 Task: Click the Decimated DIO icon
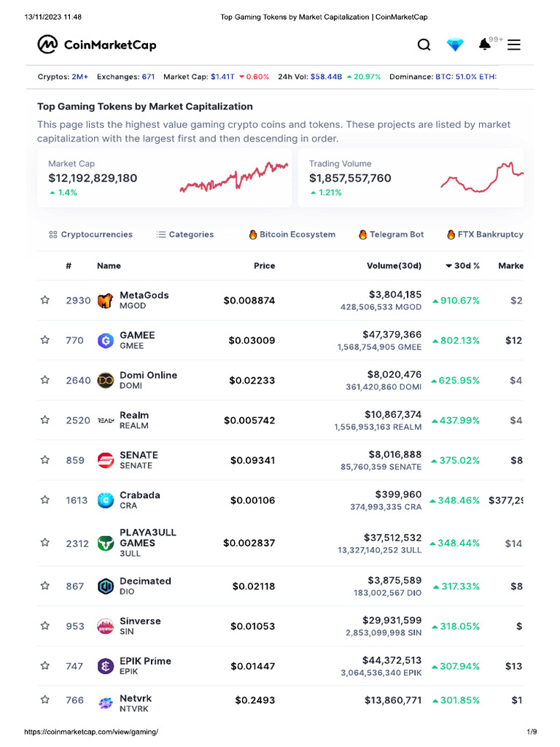[x=106, y=587]
